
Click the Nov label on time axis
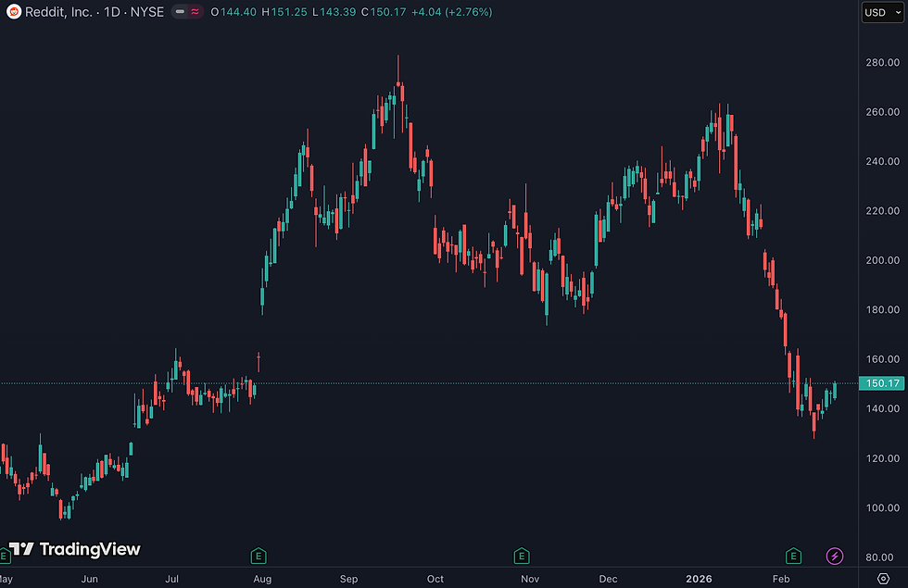click(x=530, y=579)
